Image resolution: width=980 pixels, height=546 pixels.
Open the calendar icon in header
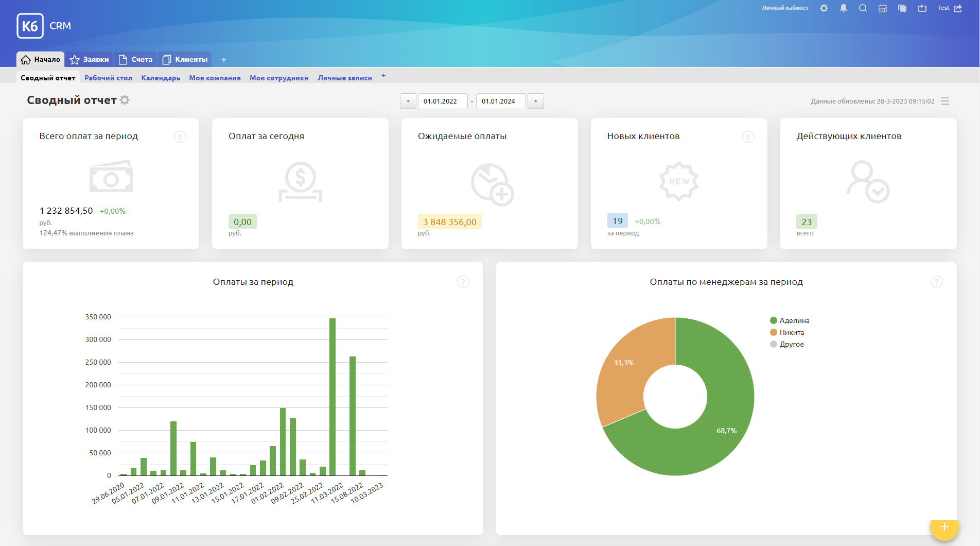(883, 8)
